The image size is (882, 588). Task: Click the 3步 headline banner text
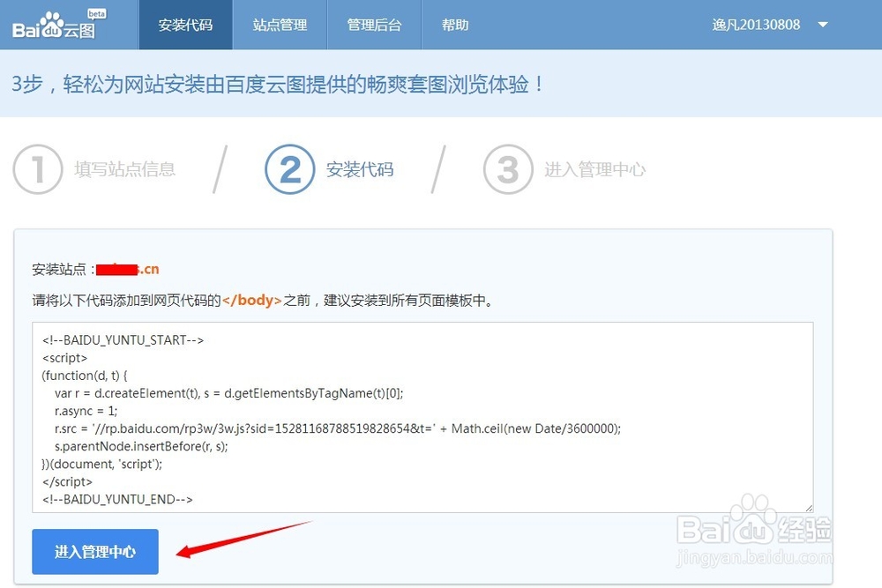coord(278,85)
